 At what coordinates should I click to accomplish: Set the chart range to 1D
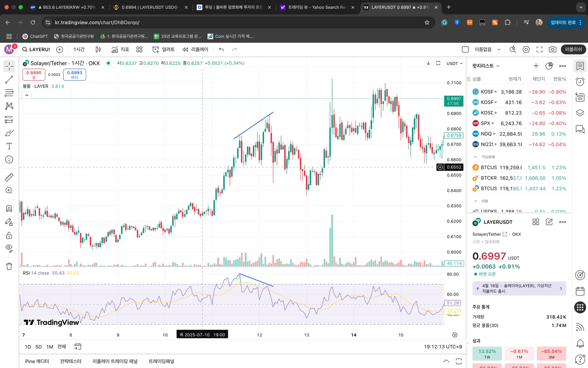[28, 347]
